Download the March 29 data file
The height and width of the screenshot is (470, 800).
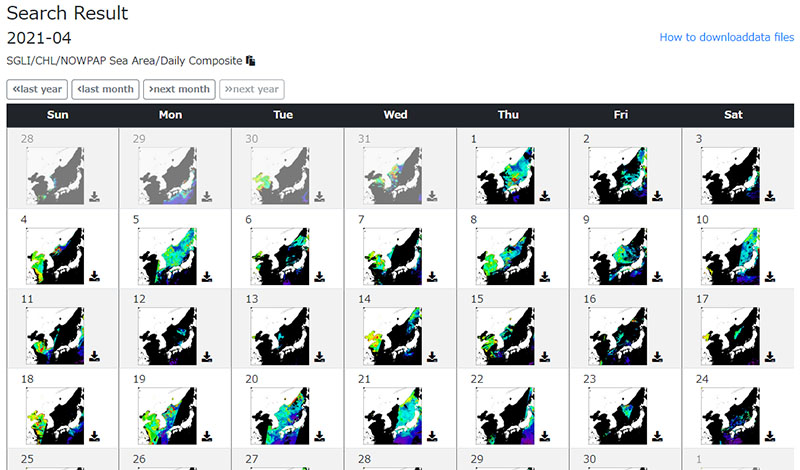click(x=207, y=196)
